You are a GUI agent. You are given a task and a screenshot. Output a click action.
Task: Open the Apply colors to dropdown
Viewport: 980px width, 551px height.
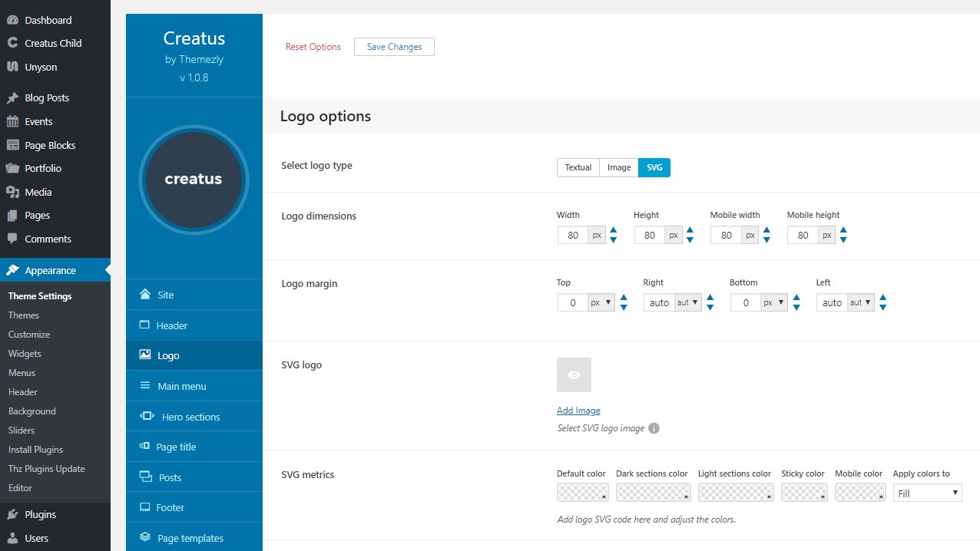tap(928, 493)
